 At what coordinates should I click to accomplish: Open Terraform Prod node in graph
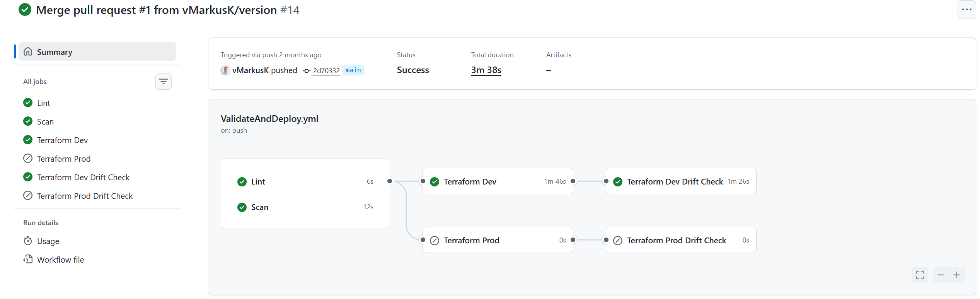[x=498, y=240]
